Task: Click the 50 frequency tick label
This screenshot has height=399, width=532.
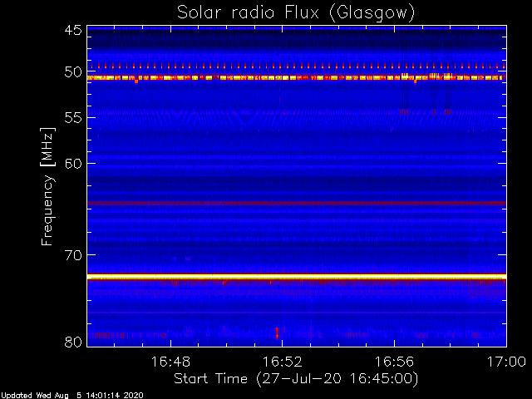Action: point(73,72)
